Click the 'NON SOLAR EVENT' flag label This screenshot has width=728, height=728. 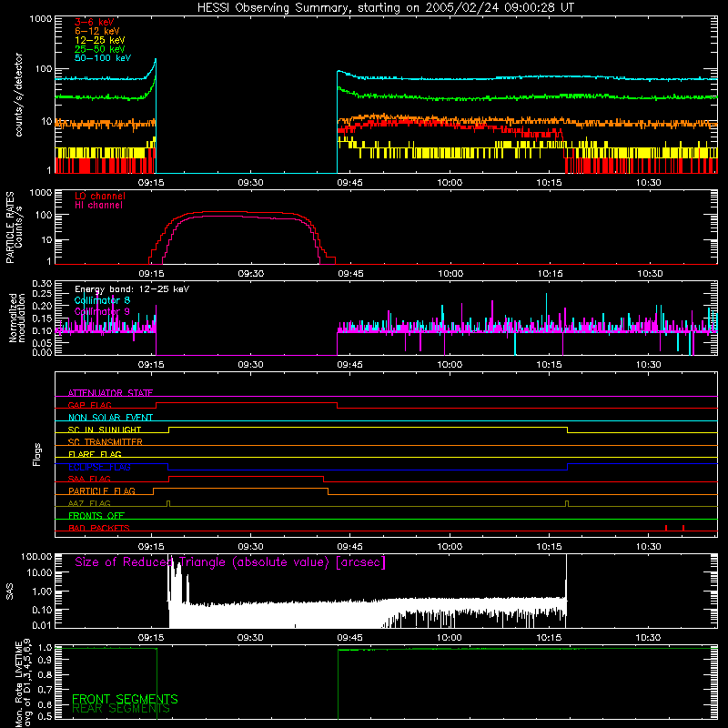110,418
